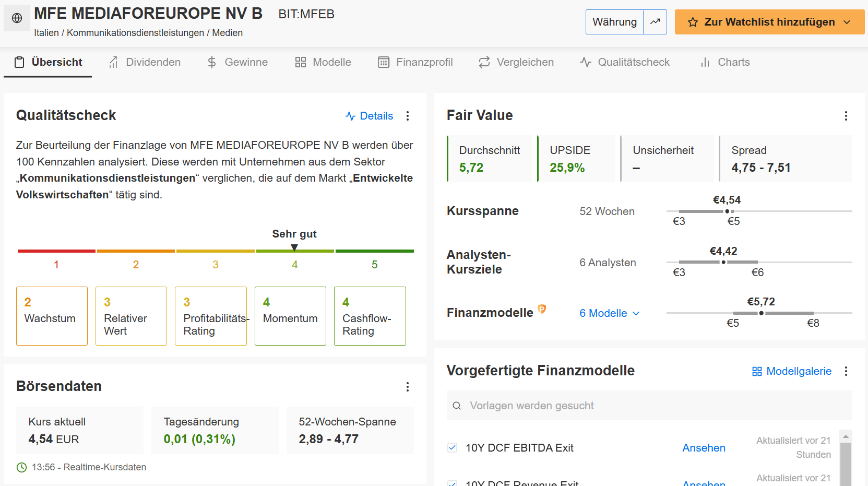Click Tagesänderung 0,01 (0,31%) value
The image size is (868, 486).
199,440
